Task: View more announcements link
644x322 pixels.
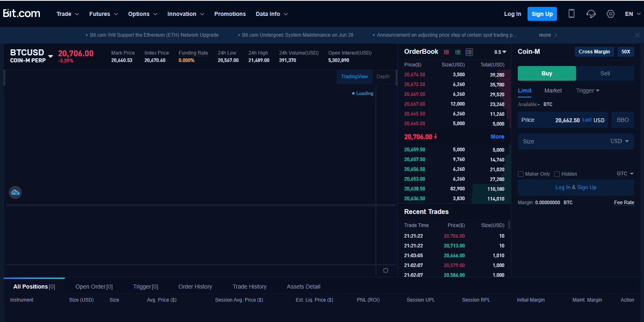Action: 545,35
